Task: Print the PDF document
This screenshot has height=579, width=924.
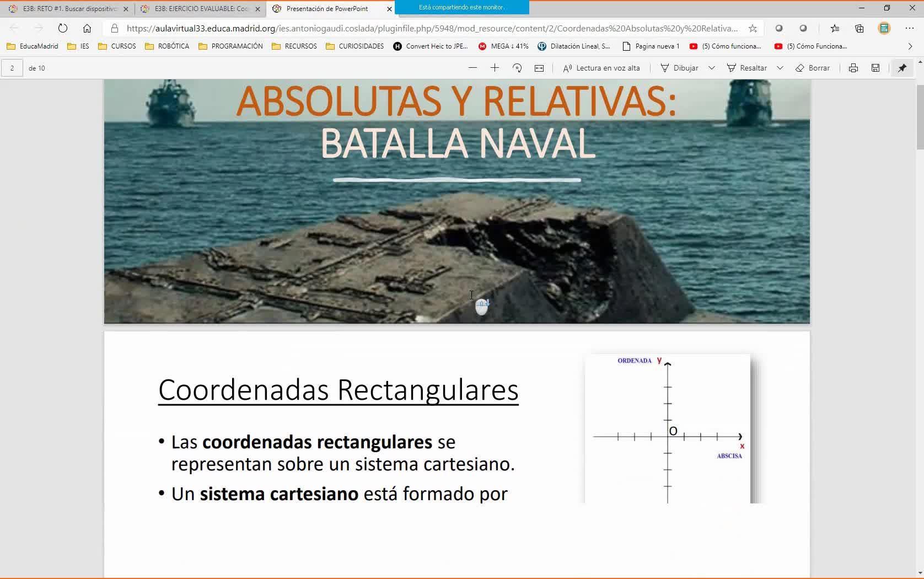Action: pyautogui.click(x=853, y=68)
